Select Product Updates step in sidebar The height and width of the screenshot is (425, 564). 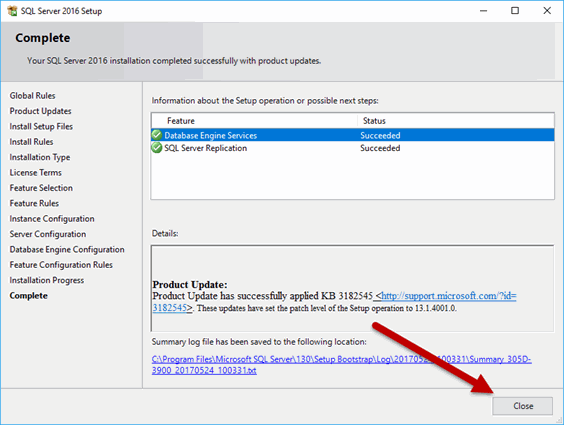pyautogui.click(x=40, y=111)
